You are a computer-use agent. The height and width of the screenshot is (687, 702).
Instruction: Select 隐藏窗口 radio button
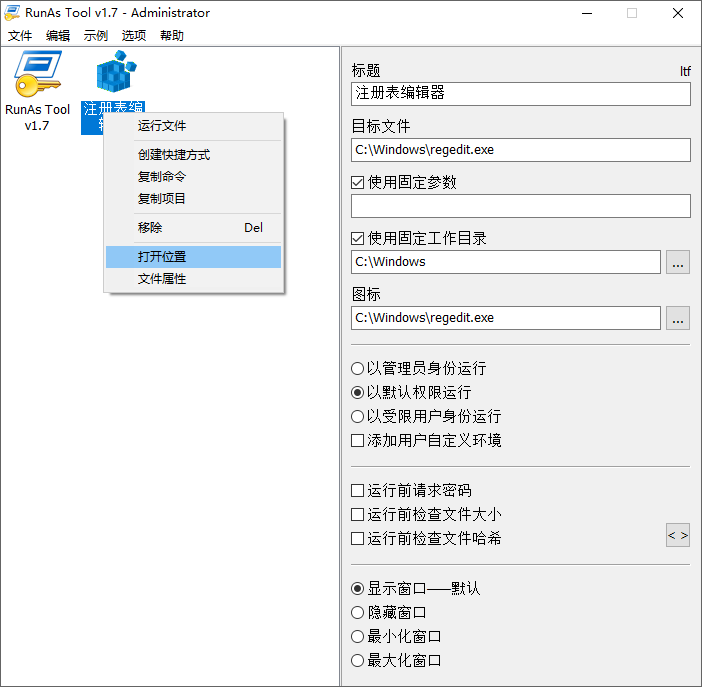357,612
